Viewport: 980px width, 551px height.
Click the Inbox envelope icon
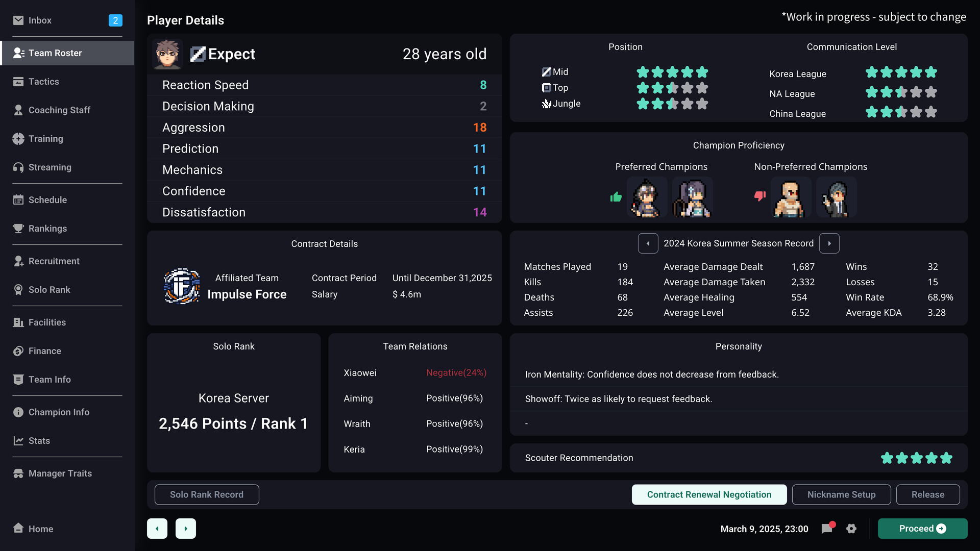18,20
